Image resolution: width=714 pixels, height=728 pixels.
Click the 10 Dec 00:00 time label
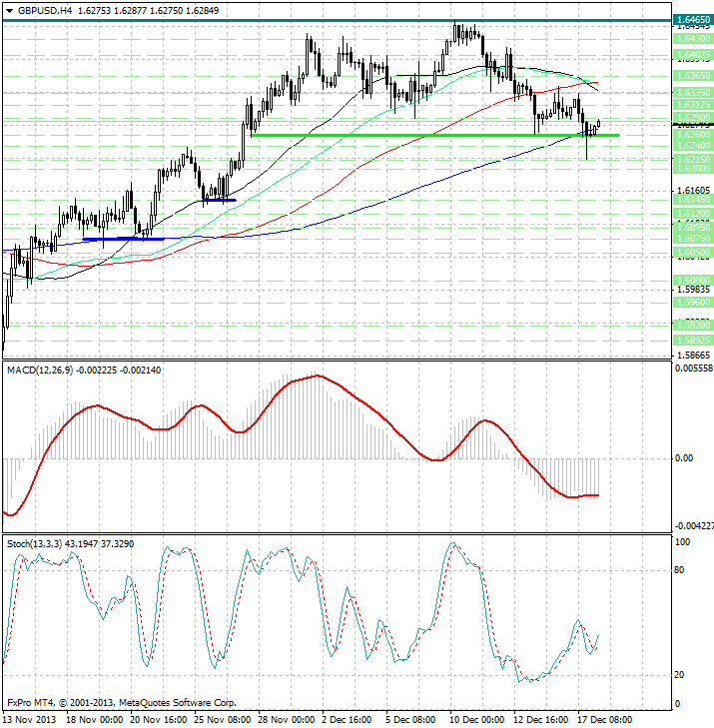pyautogui.click(x=476, y=720)
